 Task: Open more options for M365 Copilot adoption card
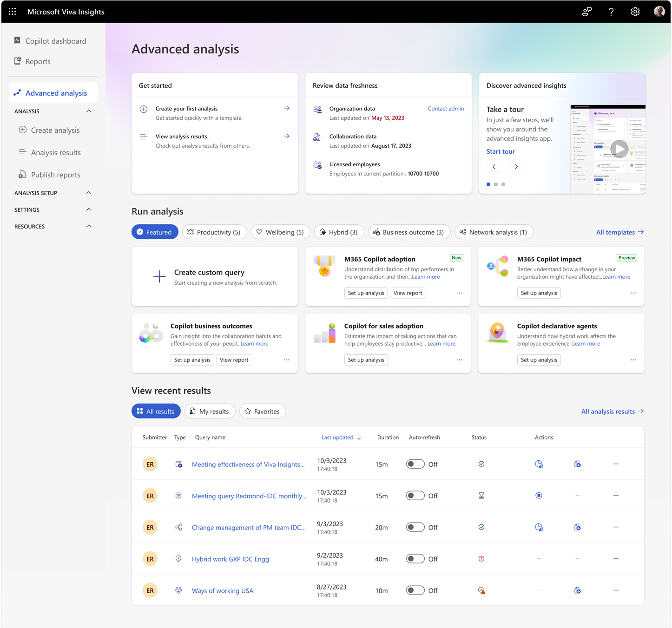click(460, 293)
